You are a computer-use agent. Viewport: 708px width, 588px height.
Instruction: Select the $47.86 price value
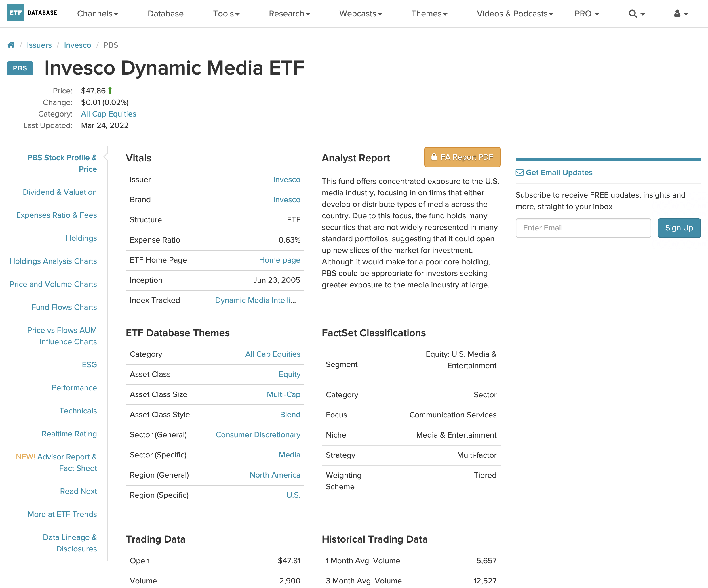pos(93,91)
